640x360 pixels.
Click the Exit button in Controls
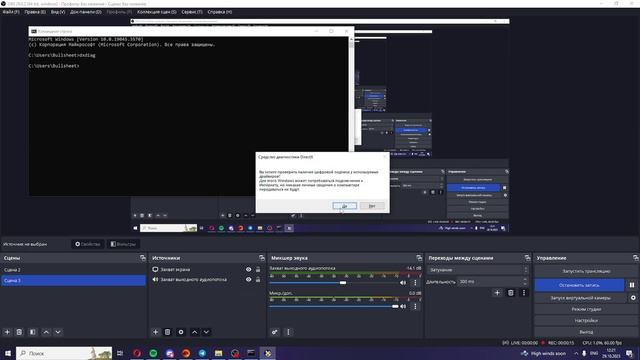pos(586,332)
